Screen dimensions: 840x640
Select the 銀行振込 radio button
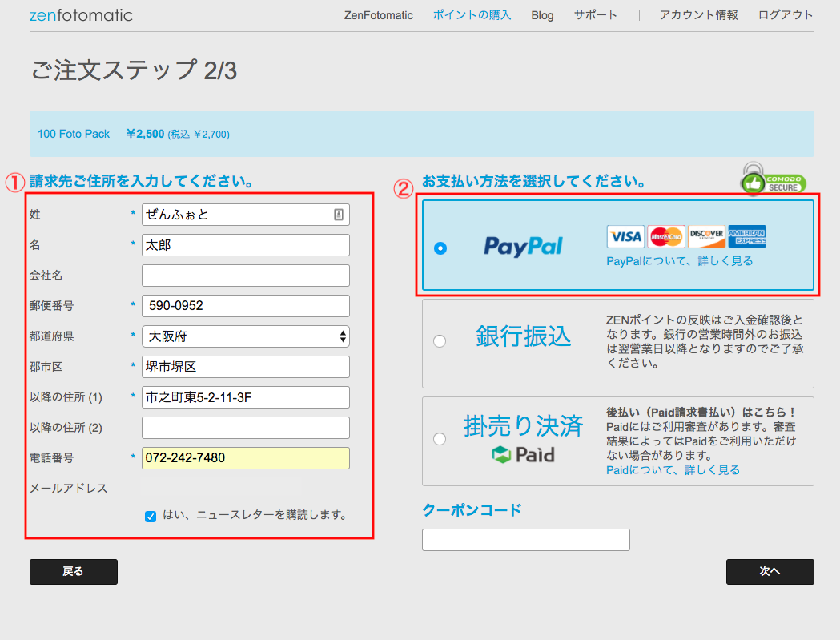tap(440, 341)
